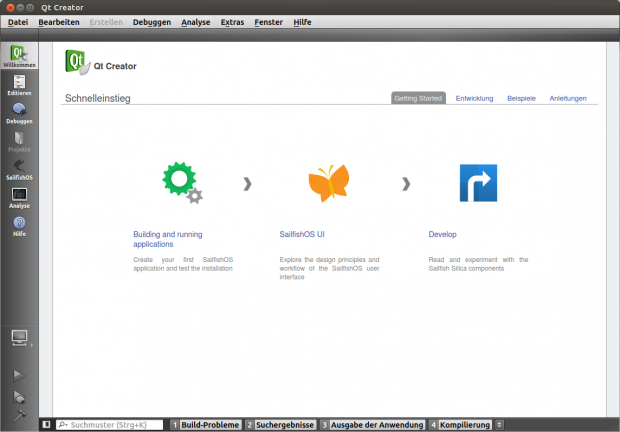Screen dimensions: 620x432
Task: Open the Fenster menu
Action: [x=269, y=22]
